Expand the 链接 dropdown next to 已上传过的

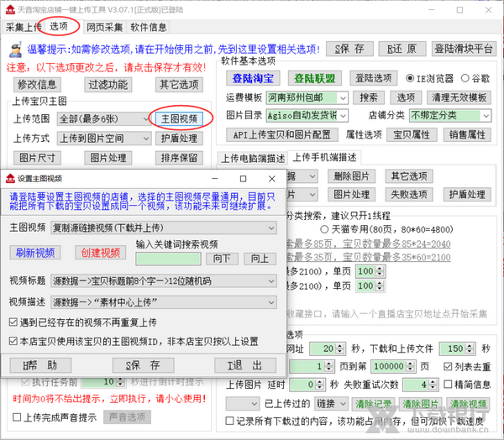click(343, 403)
